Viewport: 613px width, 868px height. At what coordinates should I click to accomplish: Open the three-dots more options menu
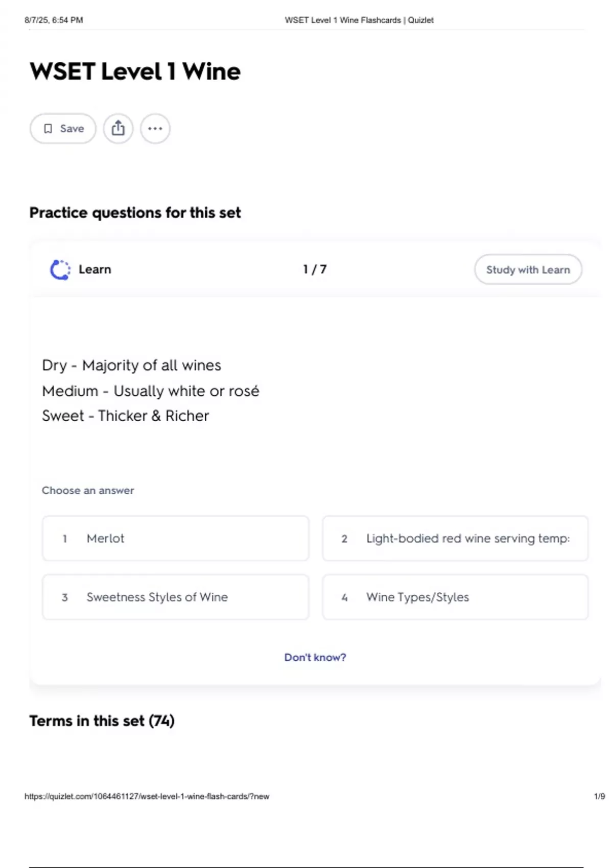(155, 129)
